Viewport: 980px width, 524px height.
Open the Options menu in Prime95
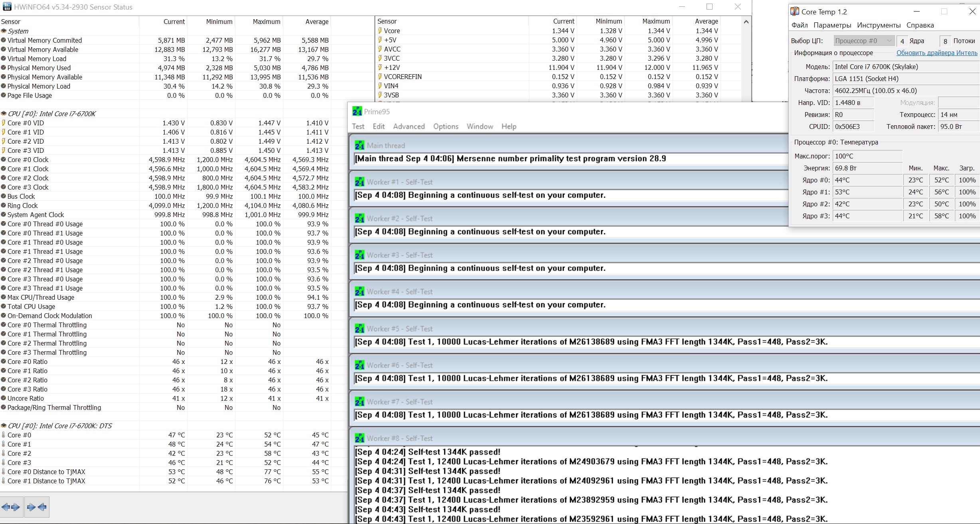click(x=445, y=127)
